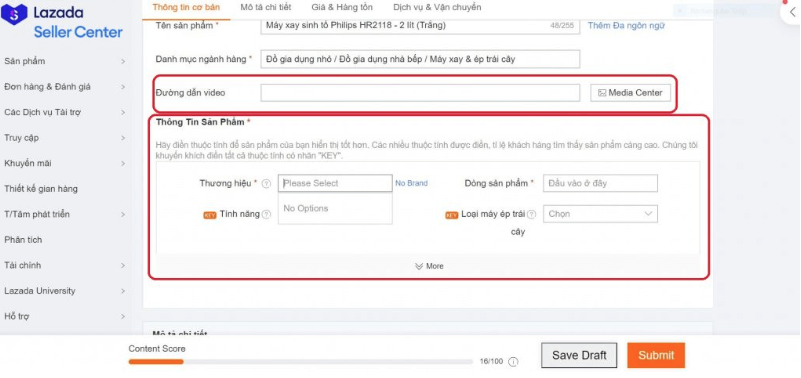Open help icon next to Tính năng
This screenshot has height=378, width=801.
[x=266, y=215]
